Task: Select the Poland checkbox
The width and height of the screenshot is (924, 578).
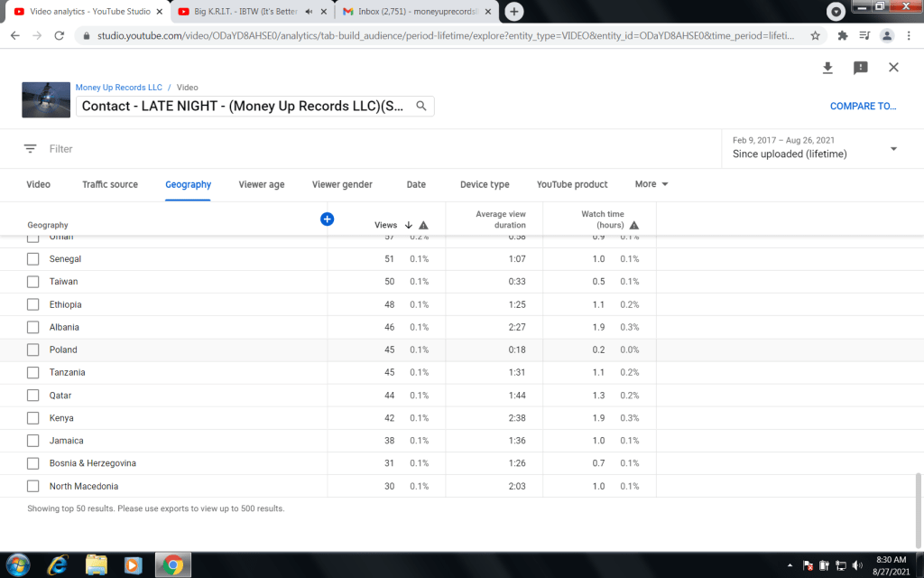Action: tap(33, 350)
